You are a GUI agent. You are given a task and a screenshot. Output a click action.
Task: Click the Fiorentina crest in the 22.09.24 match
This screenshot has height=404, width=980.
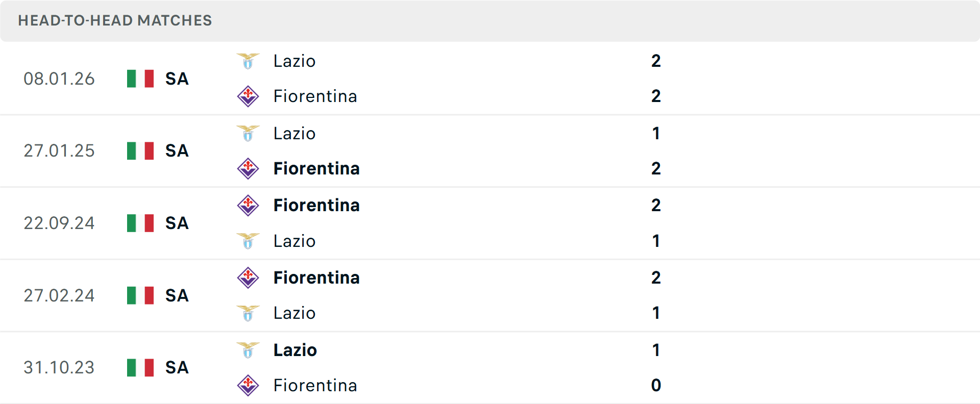pyautogui.click(x=248, y=205)
